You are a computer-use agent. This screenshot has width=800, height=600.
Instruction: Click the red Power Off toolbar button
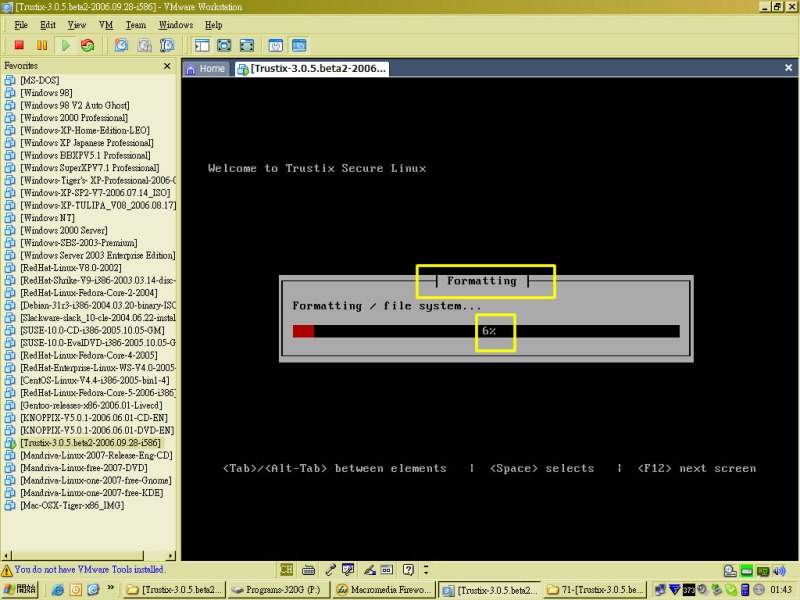(x=19, y=45)
